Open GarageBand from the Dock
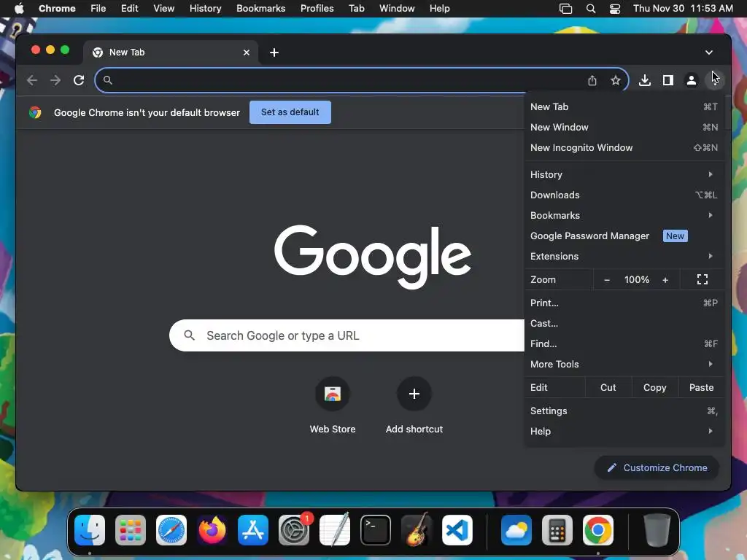 [417, 530]
